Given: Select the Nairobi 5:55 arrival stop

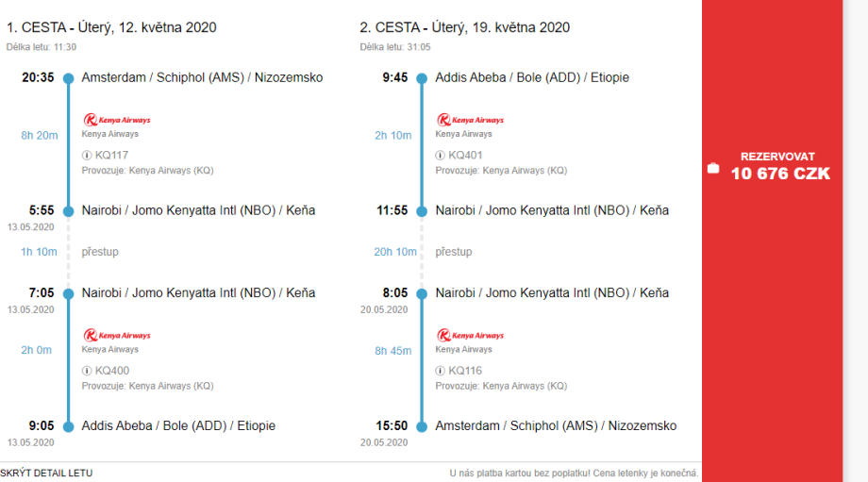Looking at the screenshot, I should [198, 210].
